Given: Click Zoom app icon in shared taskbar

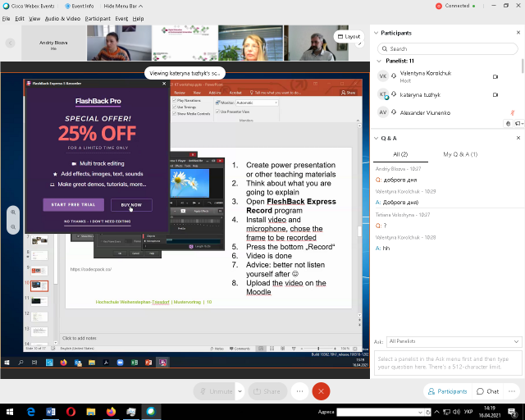Looking at the screenshot, I should (121, 363).
